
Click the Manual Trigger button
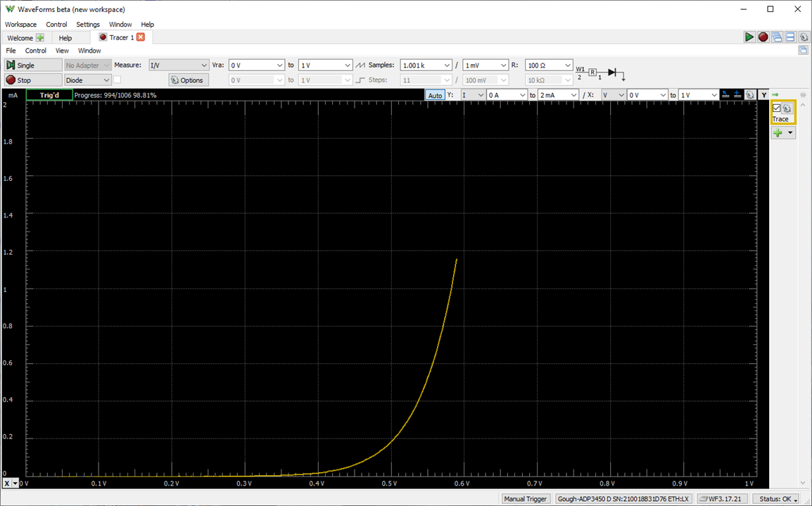coord(525,499)
